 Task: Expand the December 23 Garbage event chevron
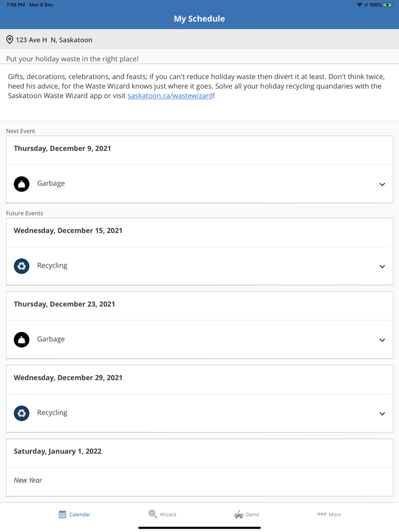coord(382,340)
